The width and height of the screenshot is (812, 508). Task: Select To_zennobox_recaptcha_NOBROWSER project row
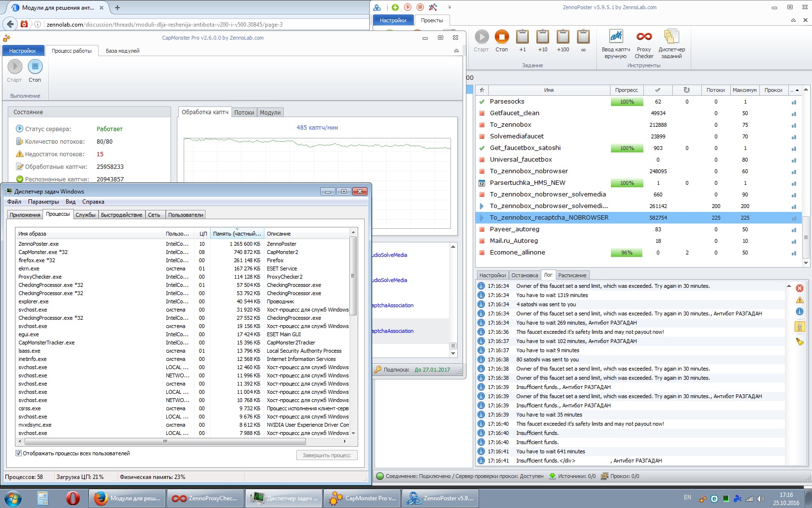(x=638, y=218)
